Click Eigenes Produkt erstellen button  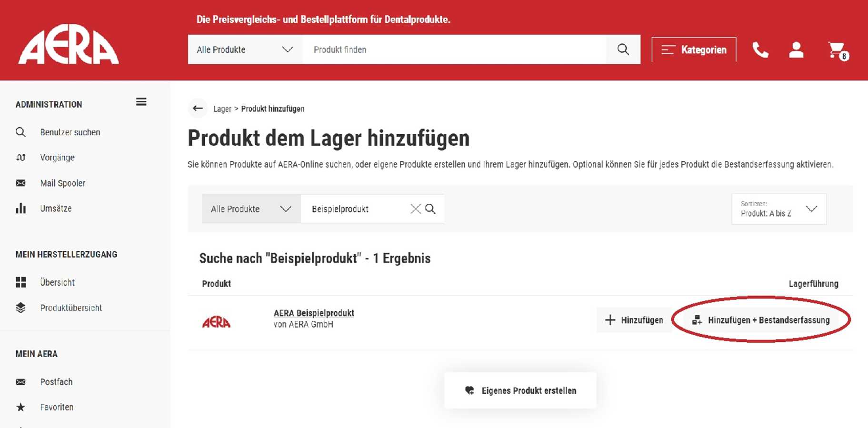click(520, 390)
